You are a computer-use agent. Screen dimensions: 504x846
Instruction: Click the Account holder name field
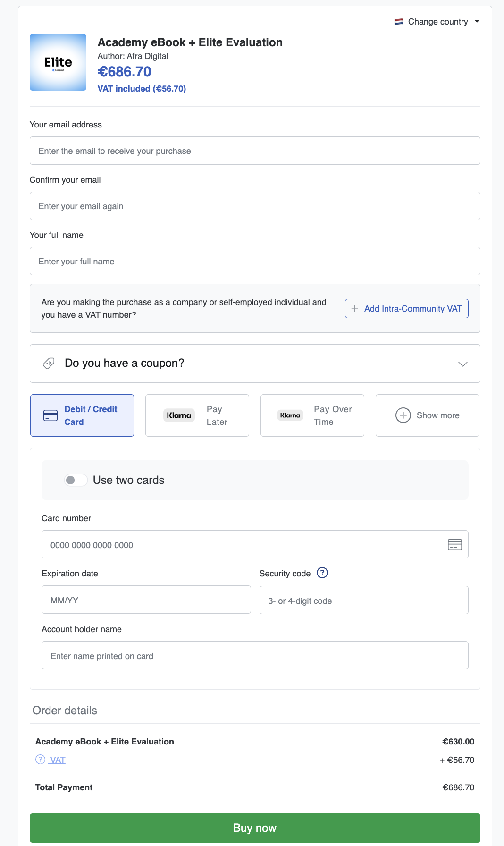pos(255,656)
